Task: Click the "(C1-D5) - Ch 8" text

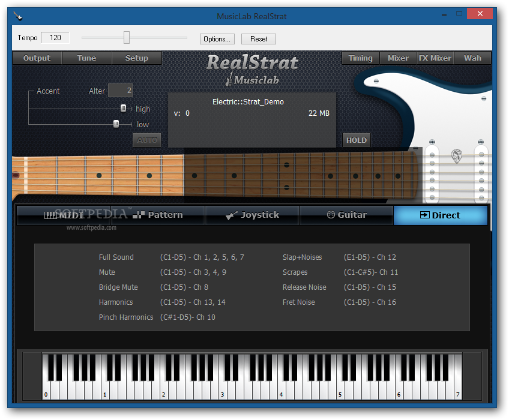Action: click(184, 287)
